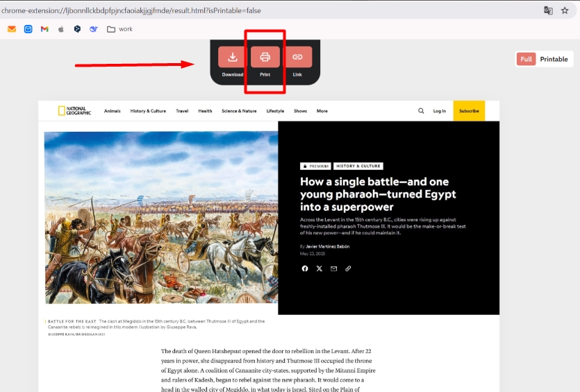Open the blue whale bookmark icon
580x392 pixels.
click(x=94, y=29)
